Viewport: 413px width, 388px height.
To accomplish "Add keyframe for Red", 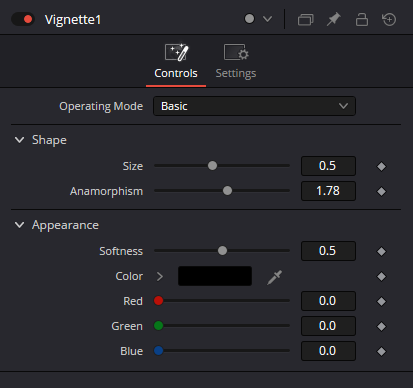I will pyautogui.click(x=381, y=301).
